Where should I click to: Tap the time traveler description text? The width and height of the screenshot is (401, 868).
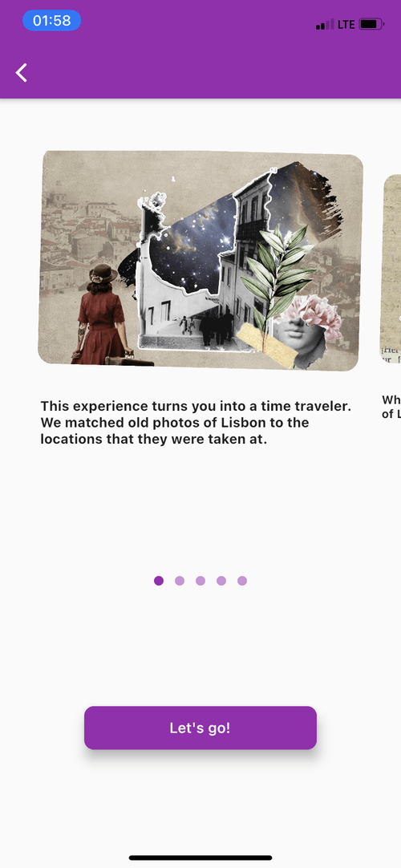click(x=196, y=423)
